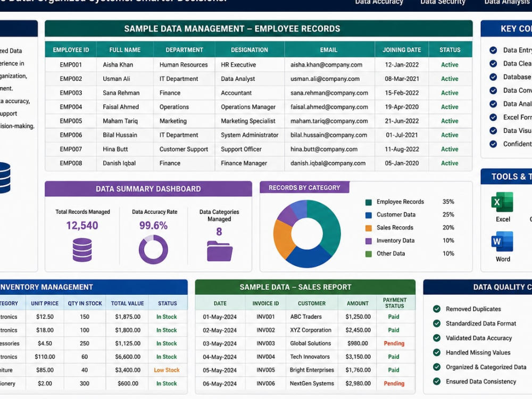Click the Data Accuracy heading at top
Viewport: 532px width, 399px height.
(x=379, y=2)
